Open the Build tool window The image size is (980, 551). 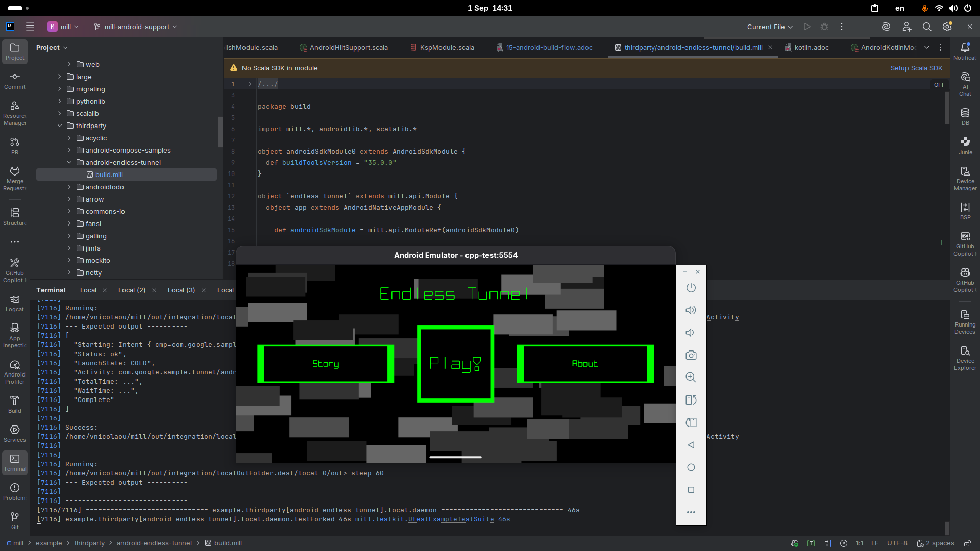15,404
